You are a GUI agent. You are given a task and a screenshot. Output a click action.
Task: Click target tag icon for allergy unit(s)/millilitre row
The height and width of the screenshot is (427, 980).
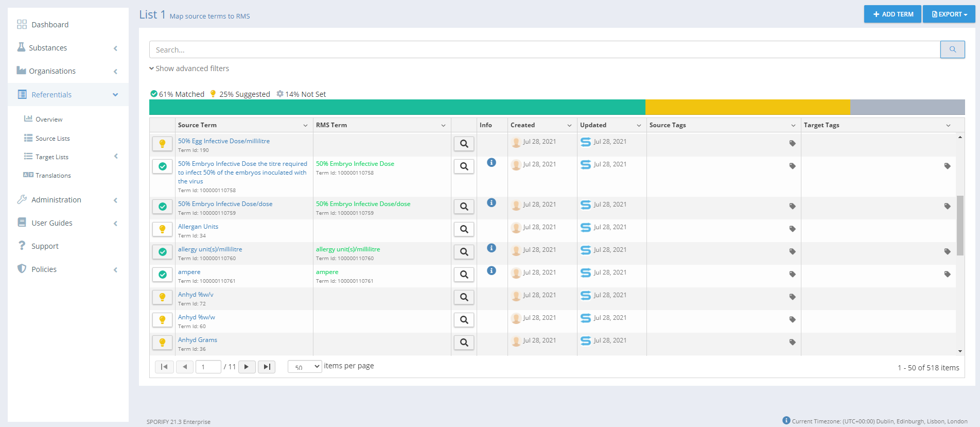[947, 251]
